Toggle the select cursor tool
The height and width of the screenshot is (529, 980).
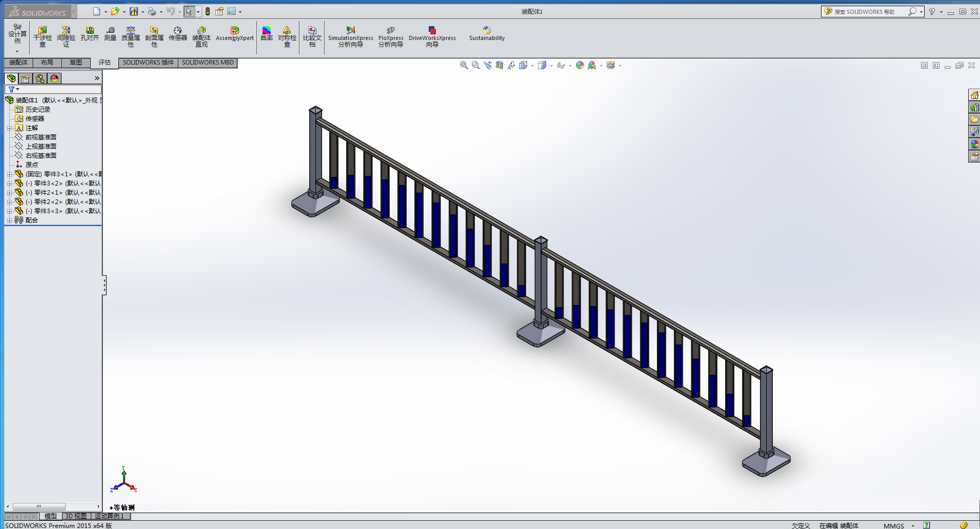click(x=189, y=11)
